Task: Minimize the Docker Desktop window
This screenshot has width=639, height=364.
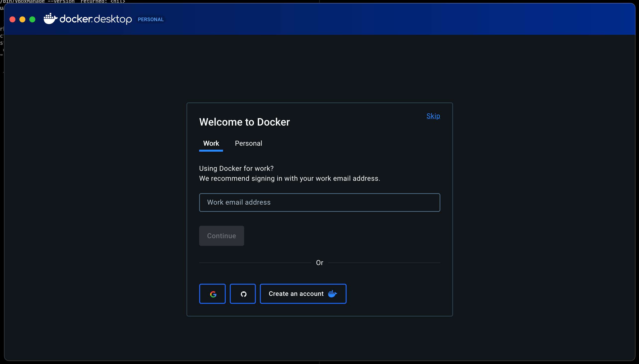Action: [x=22, y=19]
